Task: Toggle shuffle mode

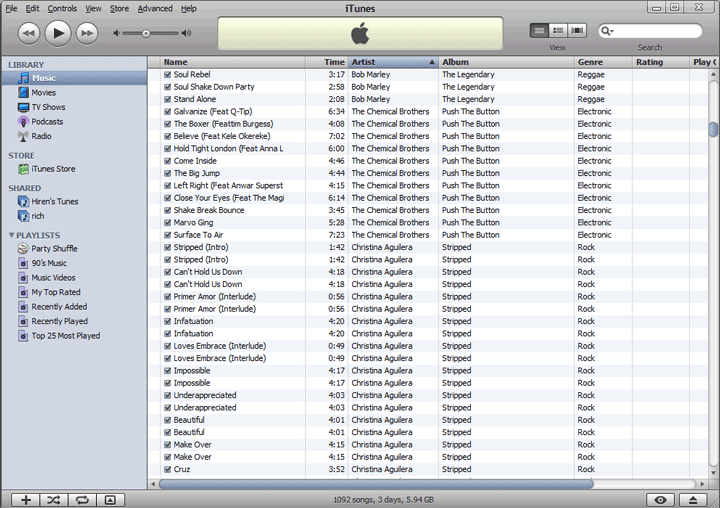Action: (x=54, y=500)
